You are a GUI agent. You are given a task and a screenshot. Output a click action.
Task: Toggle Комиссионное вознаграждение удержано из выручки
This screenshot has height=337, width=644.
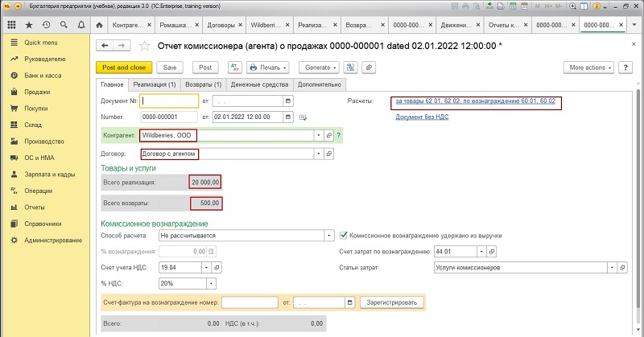pos(344,236)
